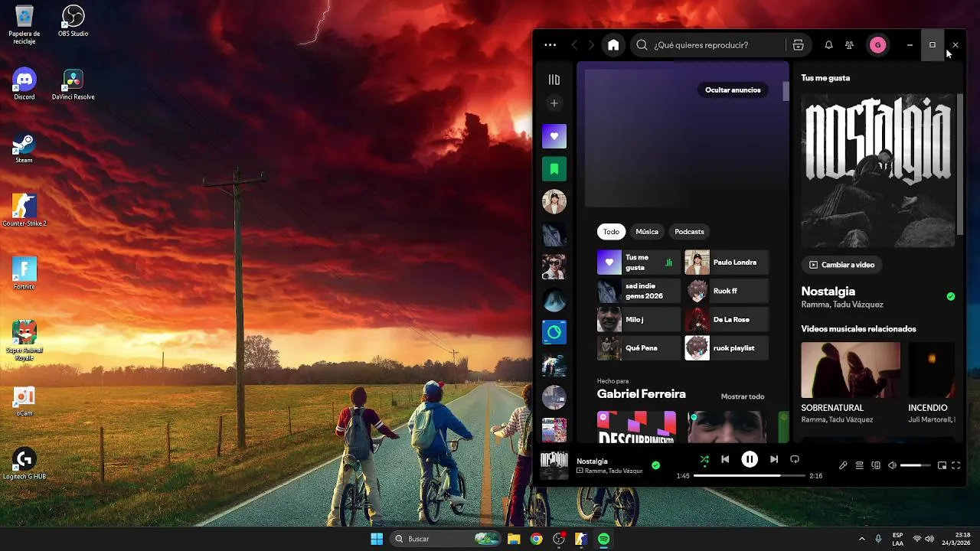Click the now-playing album art in the player bar

pyautogui.click(x=554, y=465)
